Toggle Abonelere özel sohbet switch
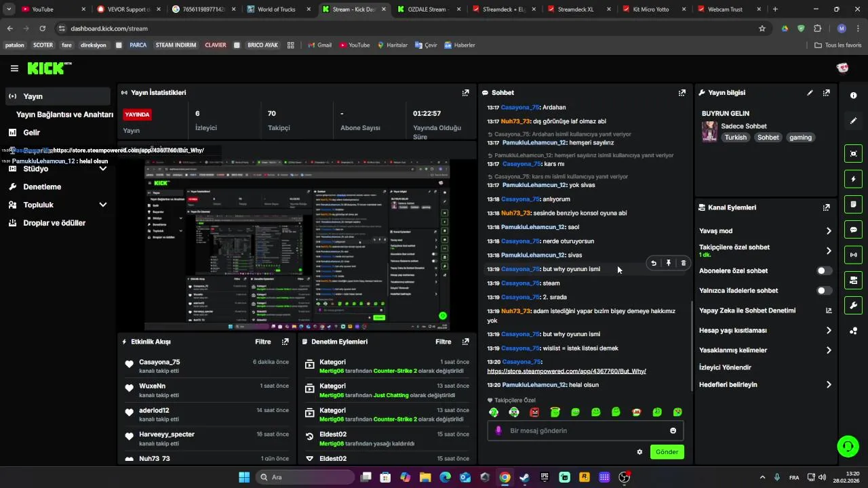Viewport: 868px width, 488px height. pos(824,270)
